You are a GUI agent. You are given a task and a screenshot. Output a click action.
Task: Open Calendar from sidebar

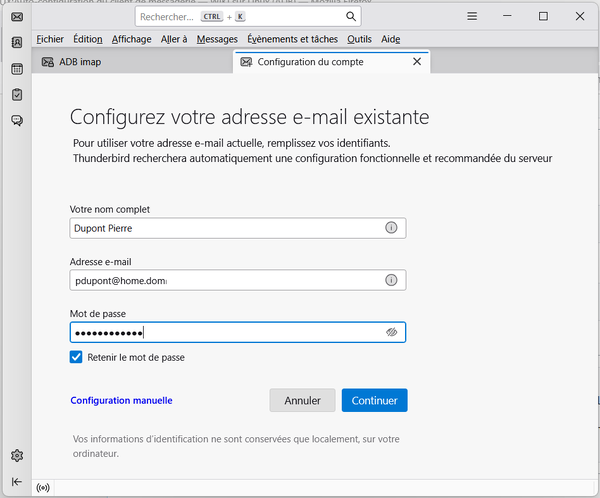click(17, 69)
